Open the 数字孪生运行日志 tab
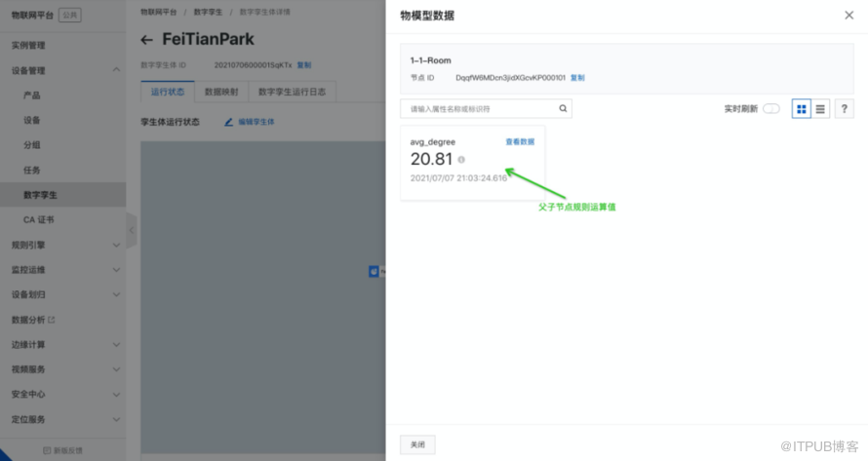Screen dimensions: 868x461 tap(292, 92)
